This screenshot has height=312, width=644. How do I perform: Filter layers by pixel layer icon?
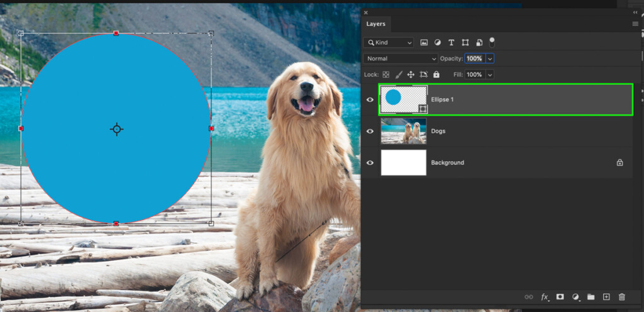[x=424, y=42]
